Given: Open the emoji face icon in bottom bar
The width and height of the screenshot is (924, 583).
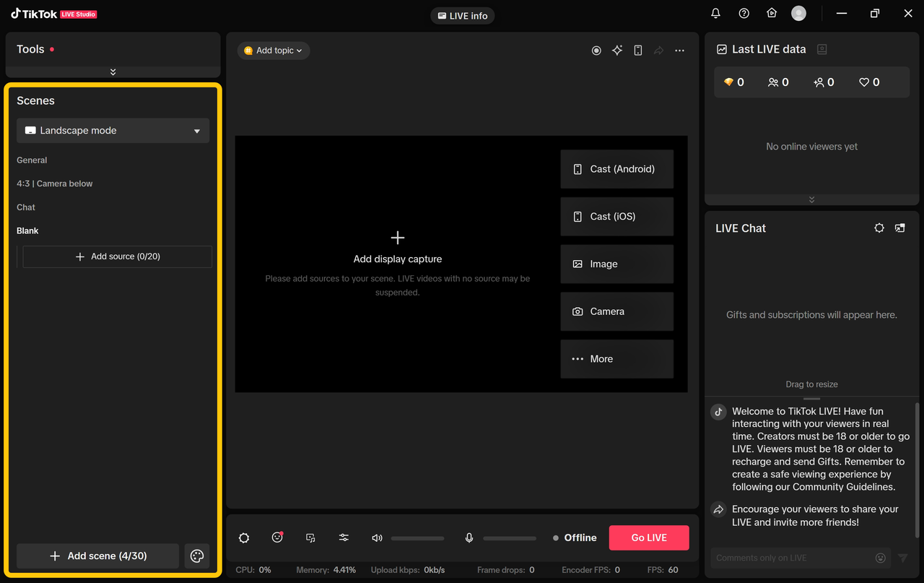Looking at the screenshot, I should click(x=277, y=537).
